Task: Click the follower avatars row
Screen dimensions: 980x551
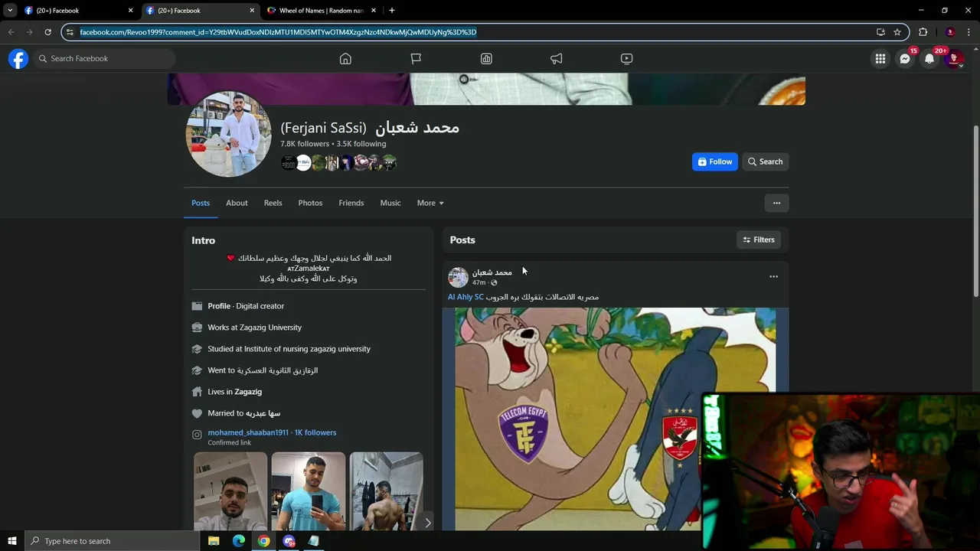Action: point(338,162)
